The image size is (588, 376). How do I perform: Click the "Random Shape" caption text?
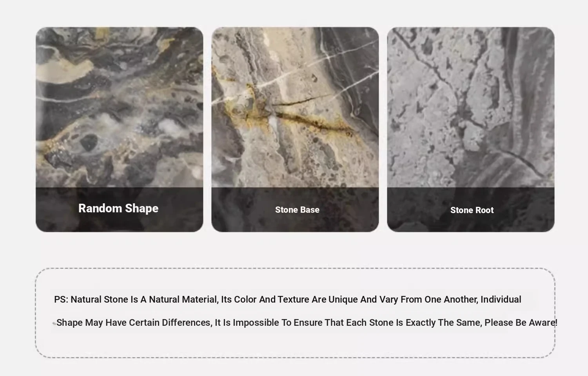click(x=118, y=208)
